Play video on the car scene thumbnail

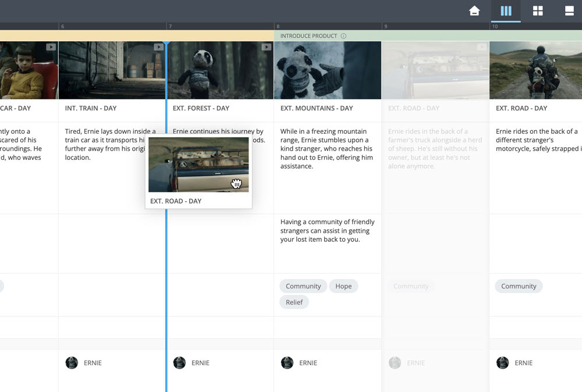51,47
